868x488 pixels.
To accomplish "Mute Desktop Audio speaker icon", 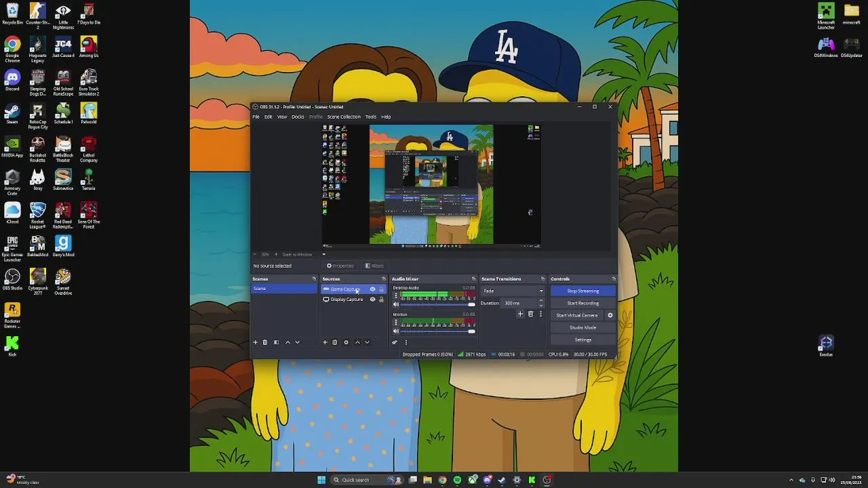I will (x=396, y=304).
